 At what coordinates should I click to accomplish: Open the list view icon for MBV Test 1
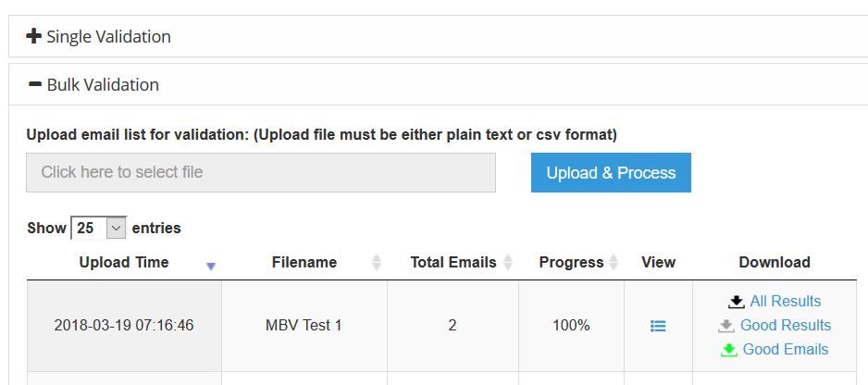658,326
